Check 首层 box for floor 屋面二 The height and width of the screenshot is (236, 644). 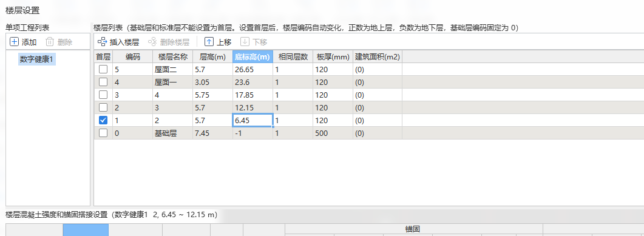click(104, 69)
